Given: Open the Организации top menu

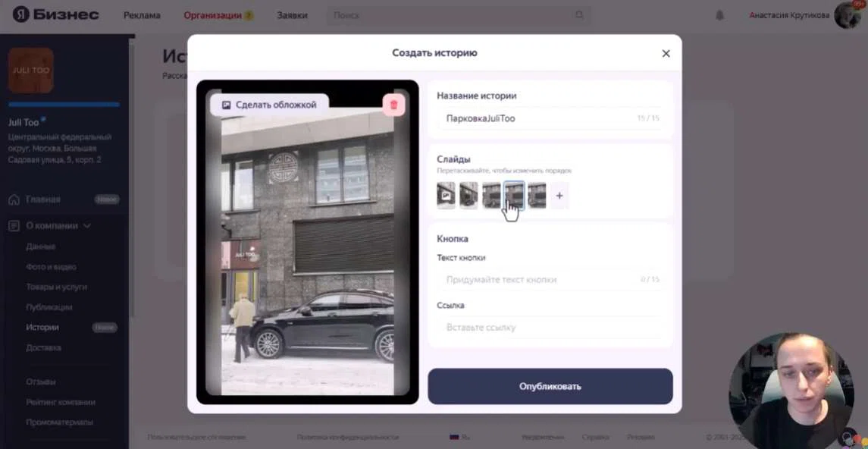Looking at the screenshot, I should coord(212,15).
